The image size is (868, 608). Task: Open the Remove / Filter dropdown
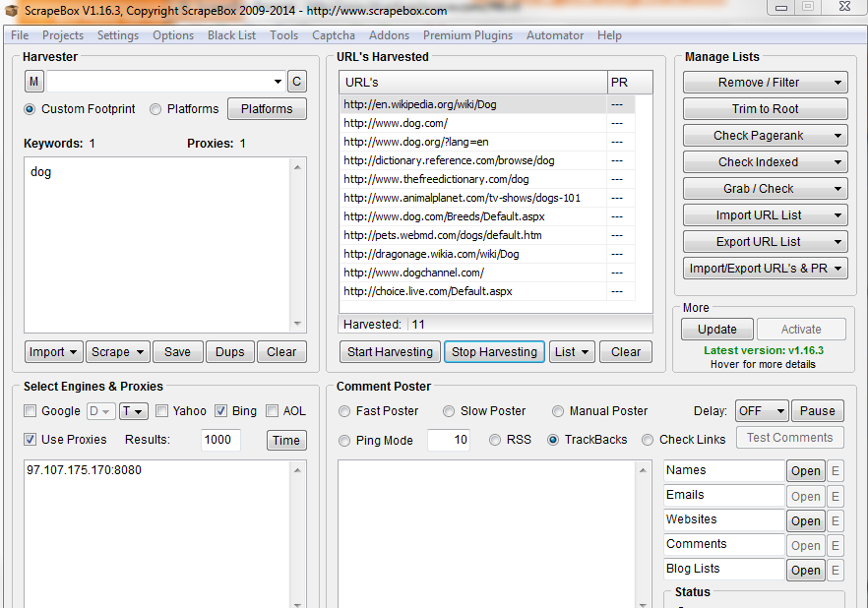coord(765,83)
